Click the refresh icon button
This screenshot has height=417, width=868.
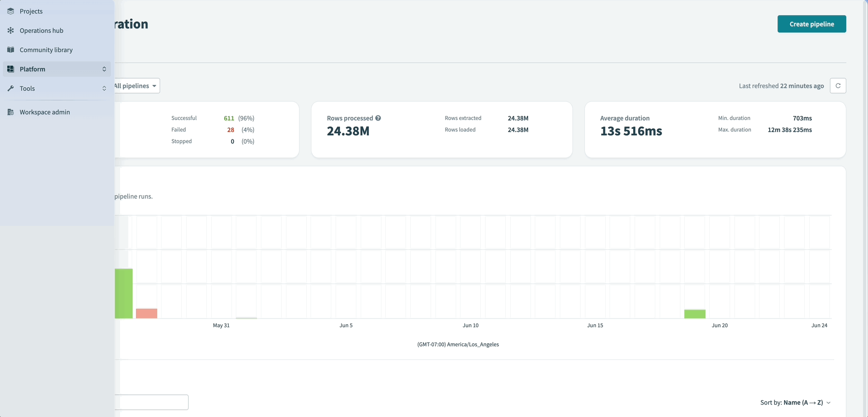(838, 86)
